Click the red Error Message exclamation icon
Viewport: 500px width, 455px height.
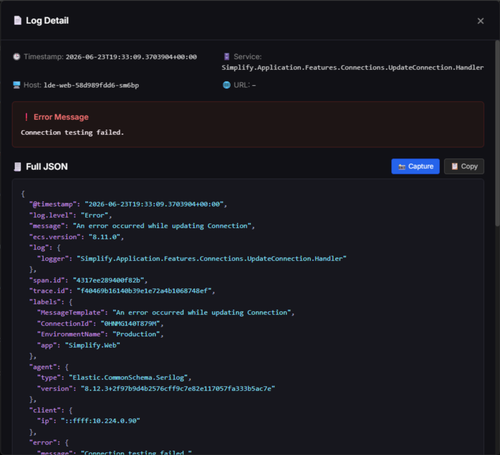point(26,117)
